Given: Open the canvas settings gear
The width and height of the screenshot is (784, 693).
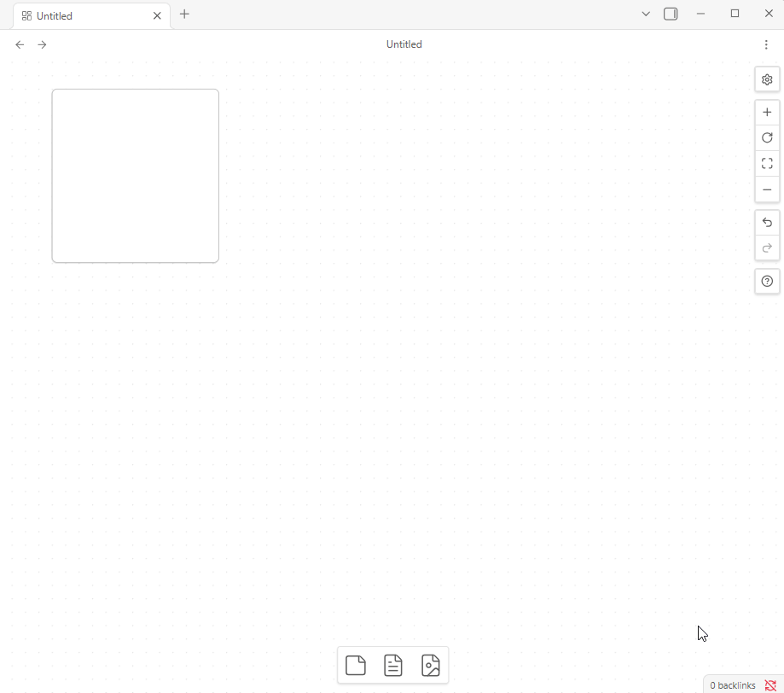Looking at the screenshot, I should [x=767, y=79].
